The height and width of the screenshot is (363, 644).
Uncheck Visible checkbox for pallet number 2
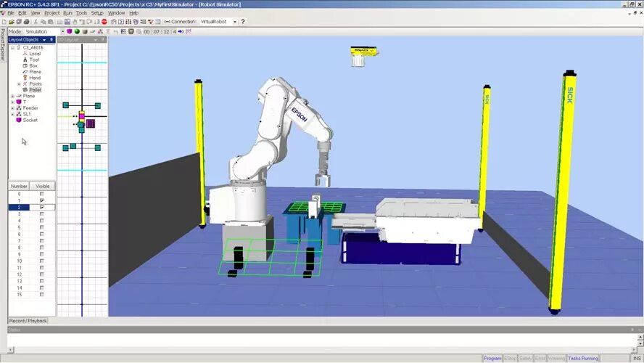pyautogui.click(x=41, y=207)
